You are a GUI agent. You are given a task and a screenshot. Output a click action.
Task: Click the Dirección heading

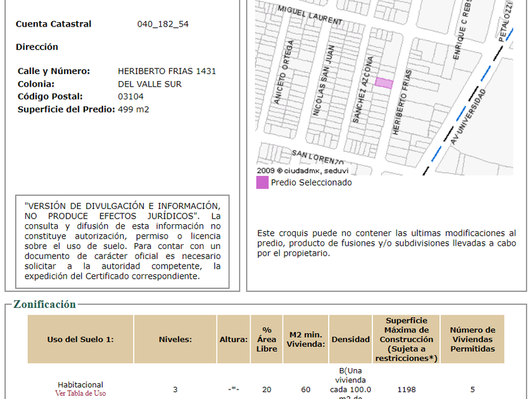(37, 47)
